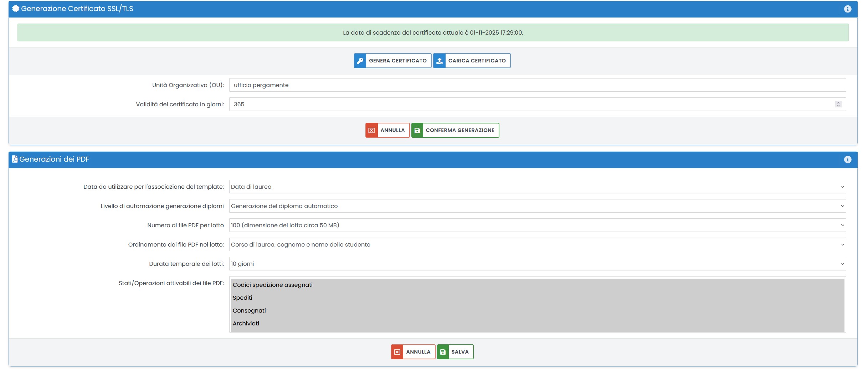The height and width of the screenshot is (370, 868).
Task: Click the key icon on Genera Certificato
Action: pyautogui.click(x=360, y=61)
